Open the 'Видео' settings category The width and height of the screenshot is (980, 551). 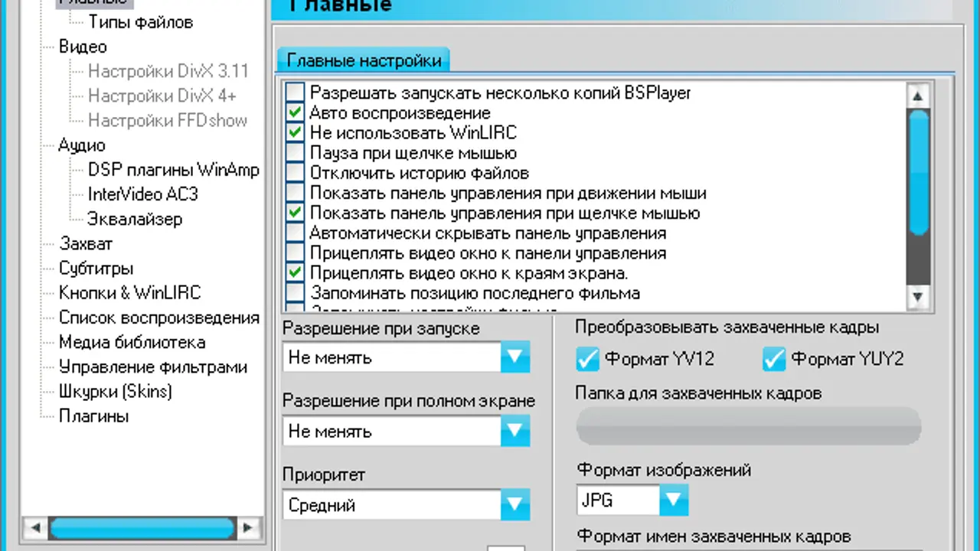point(83,47)
